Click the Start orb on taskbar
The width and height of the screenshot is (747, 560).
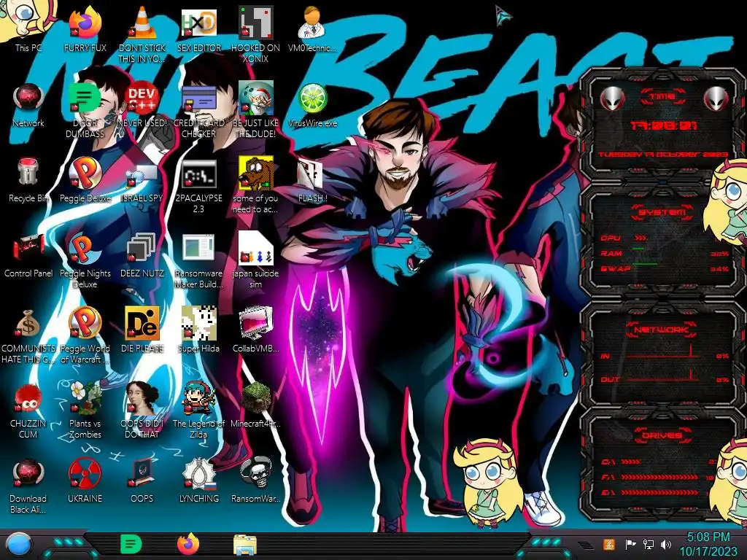19,545
